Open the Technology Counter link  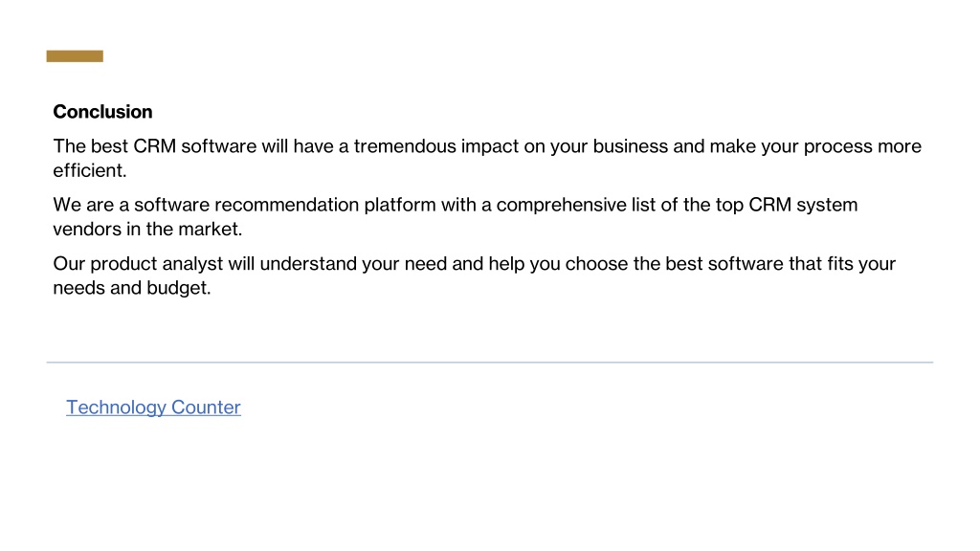tap(153, 408)
